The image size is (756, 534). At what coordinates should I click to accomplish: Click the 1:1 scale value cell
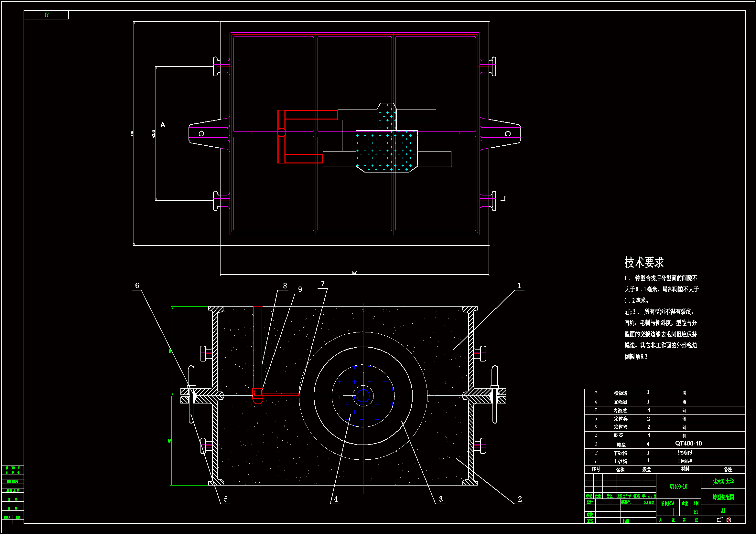[x=696, y=512]
